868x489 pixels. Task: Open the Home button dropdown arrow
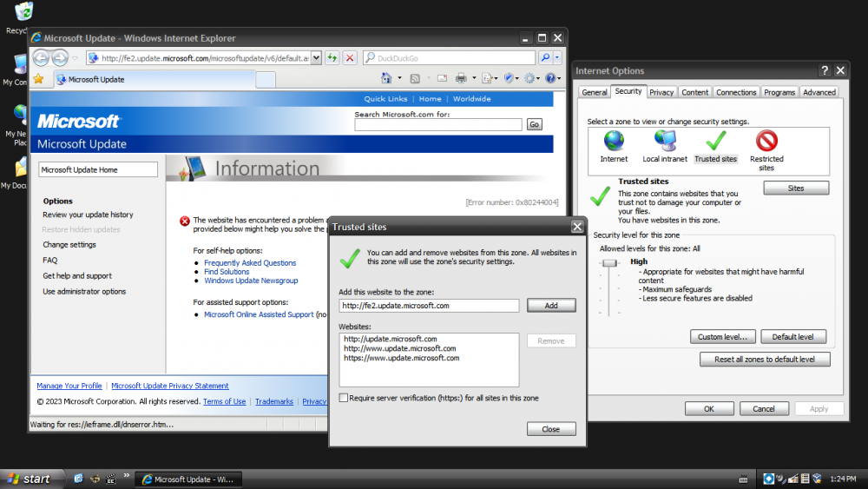399,79
